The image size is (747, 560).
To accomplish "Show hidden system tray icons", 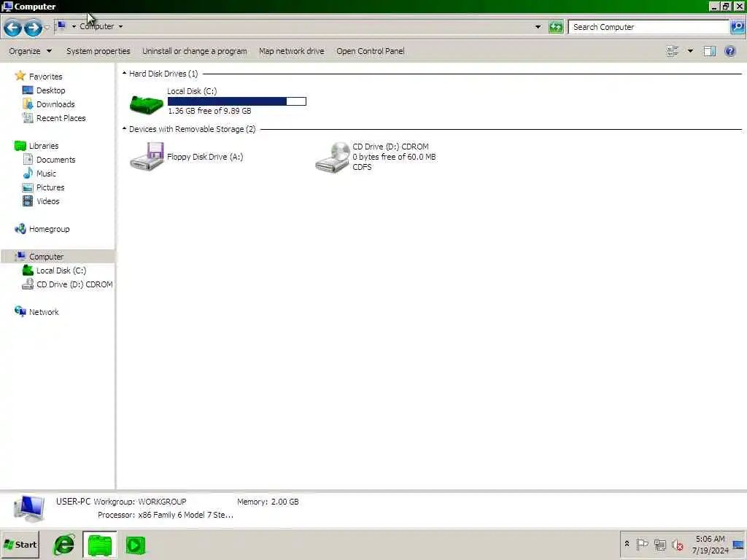I will click(x=627, y=544).
